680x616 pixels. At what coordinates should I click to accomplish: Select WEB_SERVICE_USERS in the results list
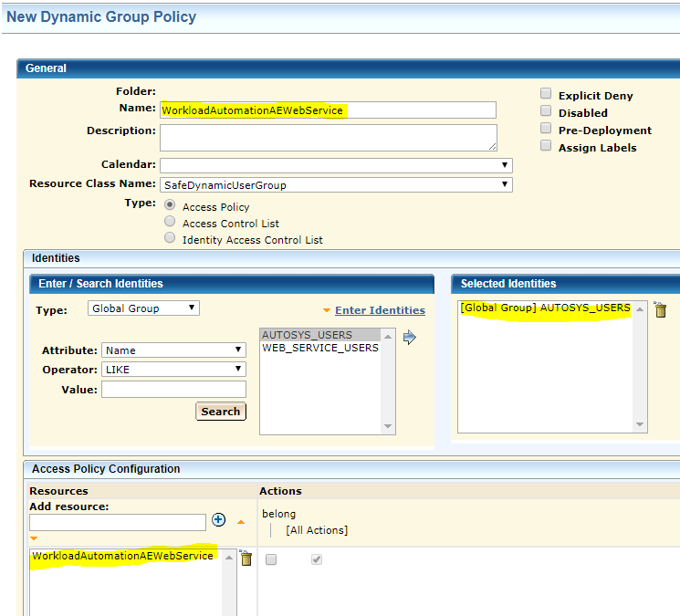(319, 348)
